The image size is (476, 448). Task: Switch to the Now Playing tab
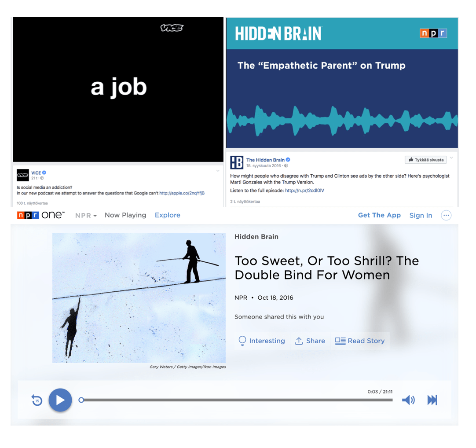125,215
